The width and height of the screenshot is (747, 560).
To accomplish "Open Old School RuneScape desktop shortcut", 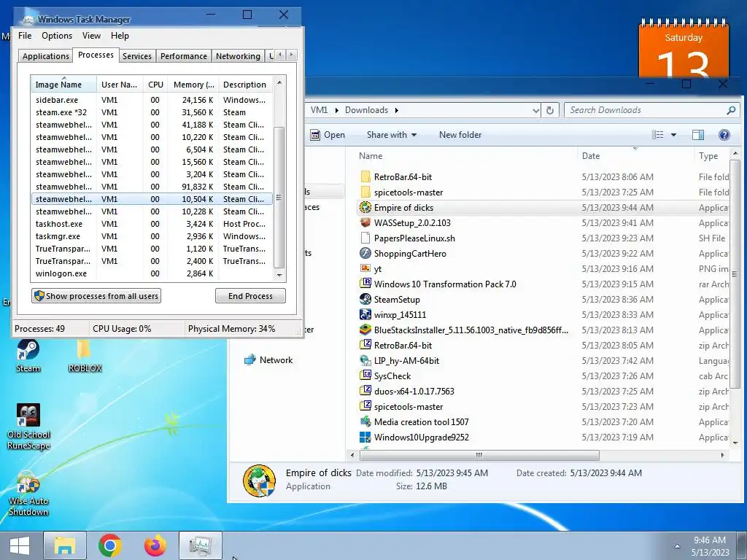I will [x=28, y=426].
